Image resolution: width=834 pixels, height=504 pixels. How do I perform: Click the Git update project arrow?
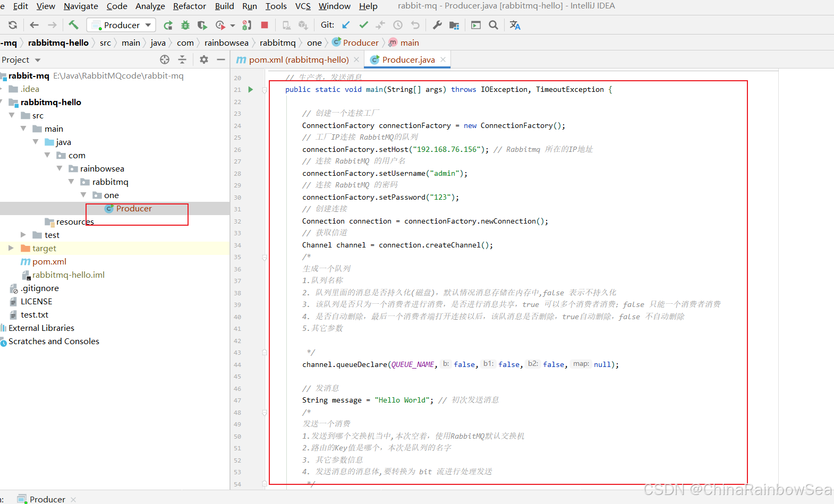(x=346, y=25)
